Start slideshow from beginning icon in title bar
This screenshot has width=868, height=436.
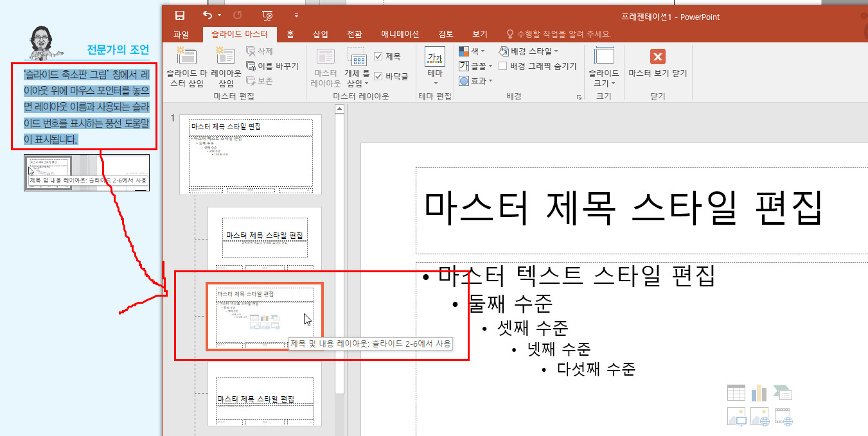click(267, 15)
